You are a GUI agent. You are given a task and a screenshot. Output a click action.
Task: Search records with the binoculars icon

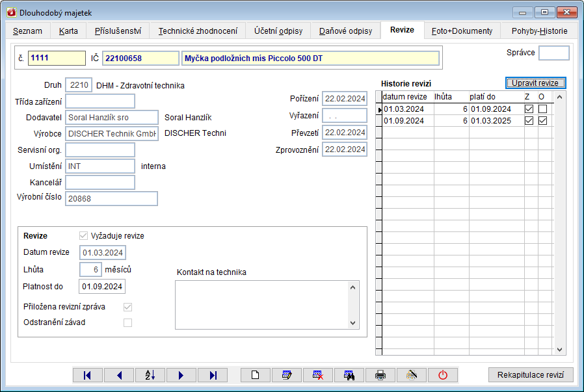tap(349, 375)
